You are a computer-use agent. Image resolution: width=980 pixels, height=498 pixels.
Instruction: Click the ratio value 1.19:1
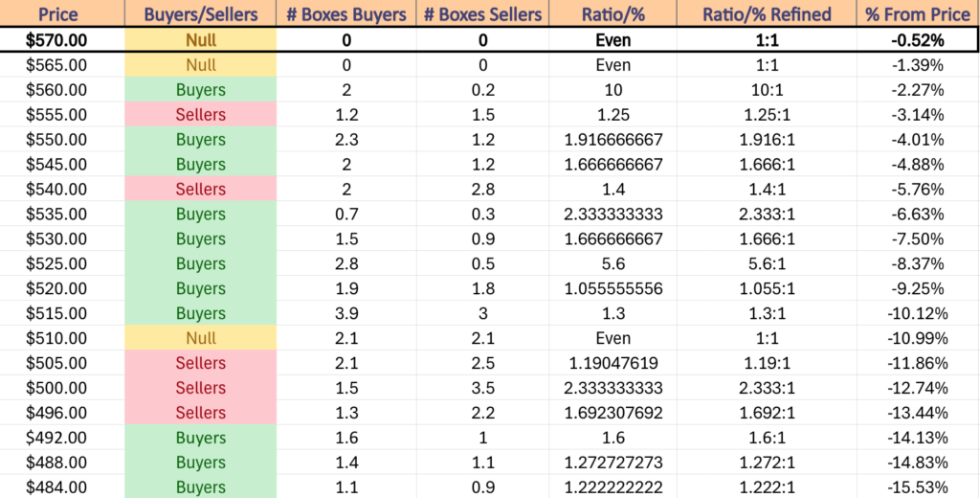pos(767,363)
